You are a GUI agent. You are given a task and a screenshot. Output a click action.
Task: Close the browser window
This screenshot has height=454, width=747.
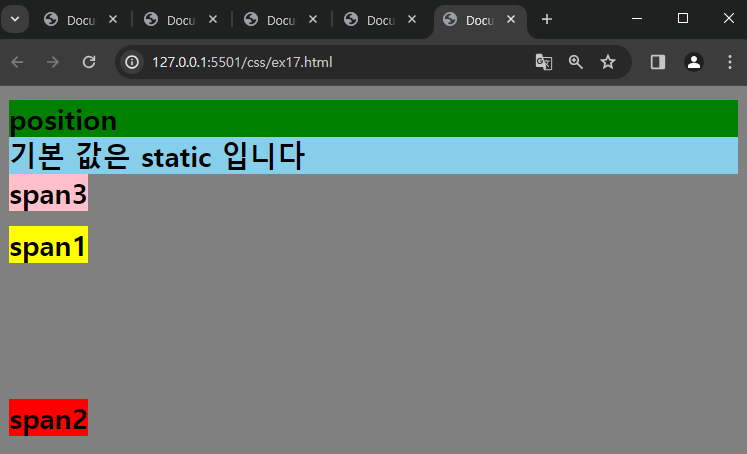tap(728, 19)
